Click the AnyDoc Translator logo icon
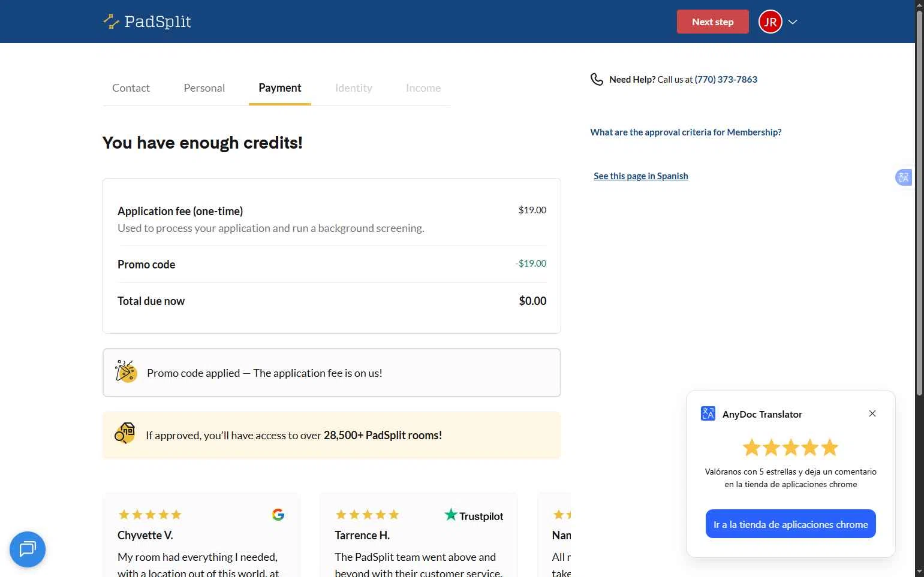This screenshot has width=924, height=577. (708, 413)
